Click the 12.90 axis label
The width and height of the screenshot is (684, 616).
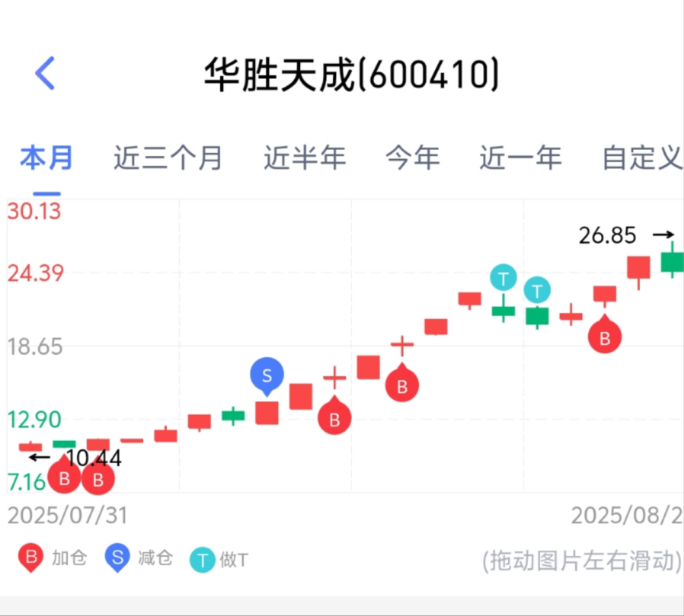click(34, 420)
